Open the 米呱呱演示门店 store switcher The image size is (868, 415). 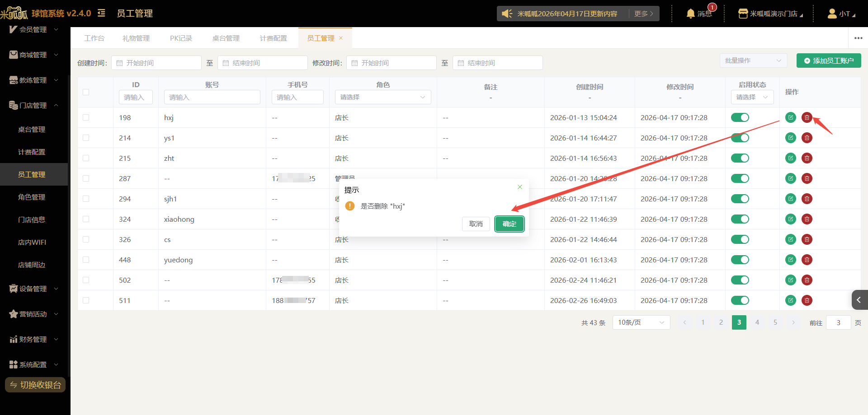770,14
